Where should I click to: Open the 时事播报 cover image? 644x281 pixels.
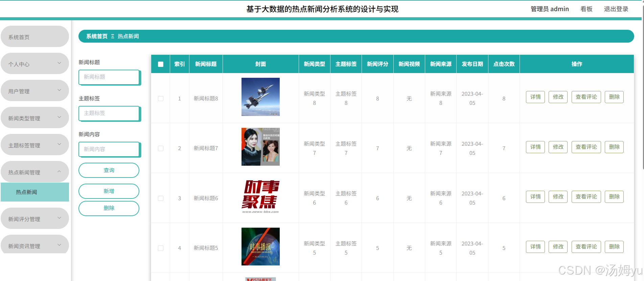click(x=260, y=247)
